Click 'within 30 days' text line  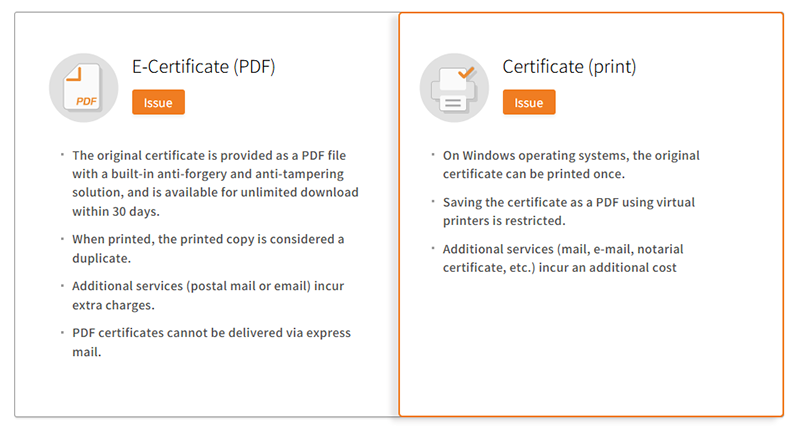[x=115, y=211]
